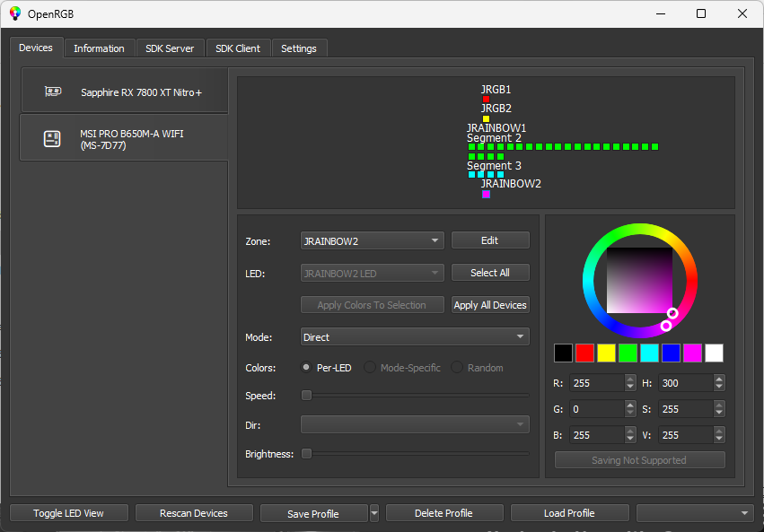Click the Toggle LED View button

pyautogui.click(x=69, y=513)
